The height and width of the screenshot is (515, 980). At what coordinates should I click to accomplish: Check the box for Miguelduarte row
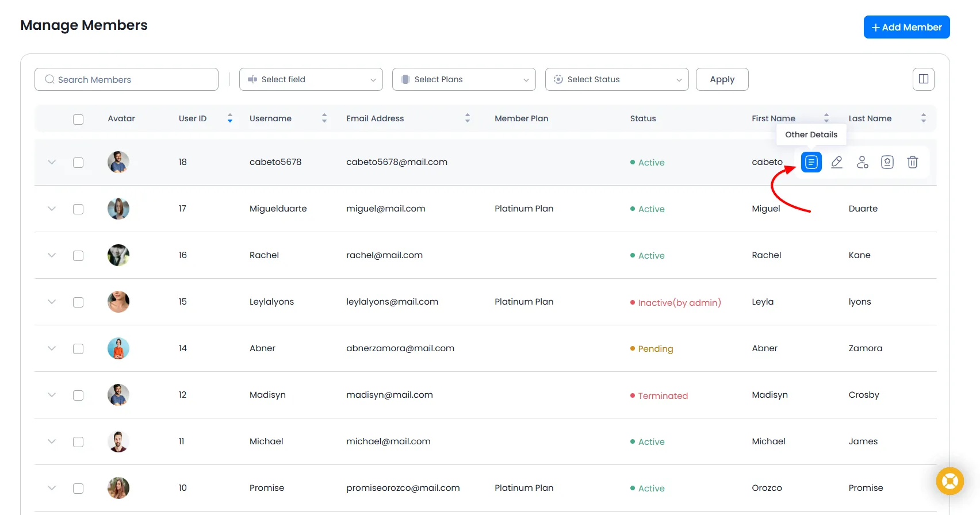point(78,209)
